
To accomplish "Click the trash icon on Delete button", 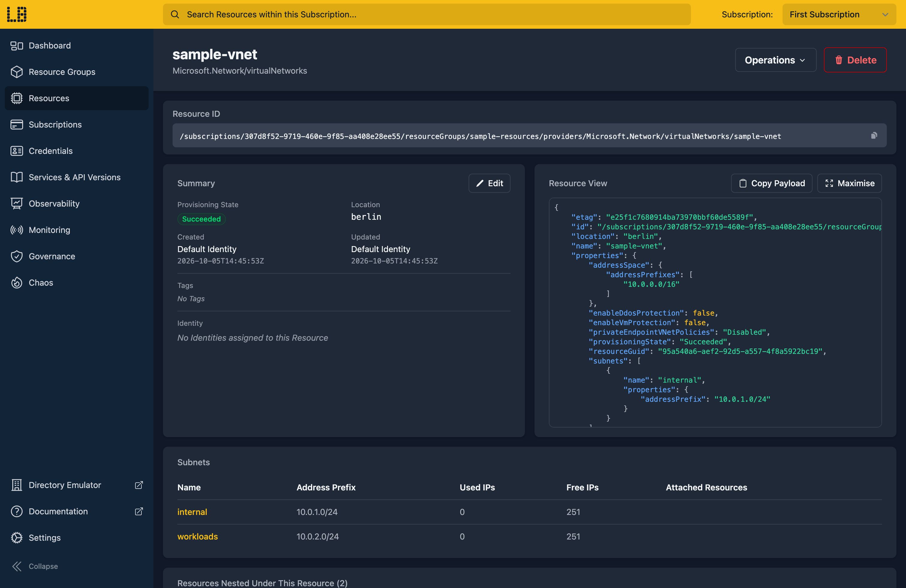I will [x=839, y=60].
